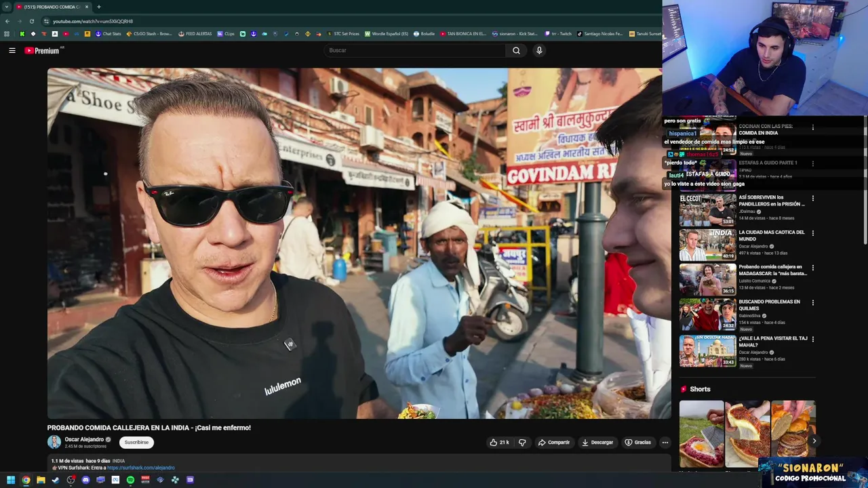Dislike the video with thumbs down
868x488 pixels.
click(x=522, y=443)
